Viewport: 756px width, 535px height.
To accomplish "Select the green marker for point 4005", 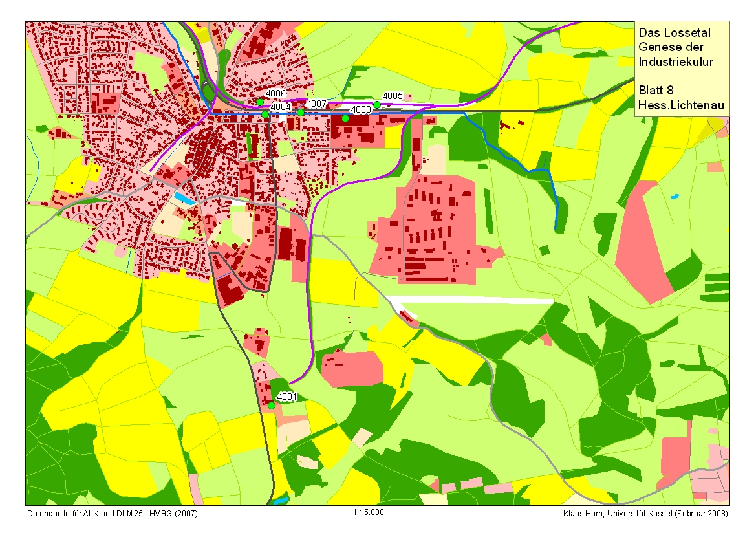I will (x=377, y=105).
